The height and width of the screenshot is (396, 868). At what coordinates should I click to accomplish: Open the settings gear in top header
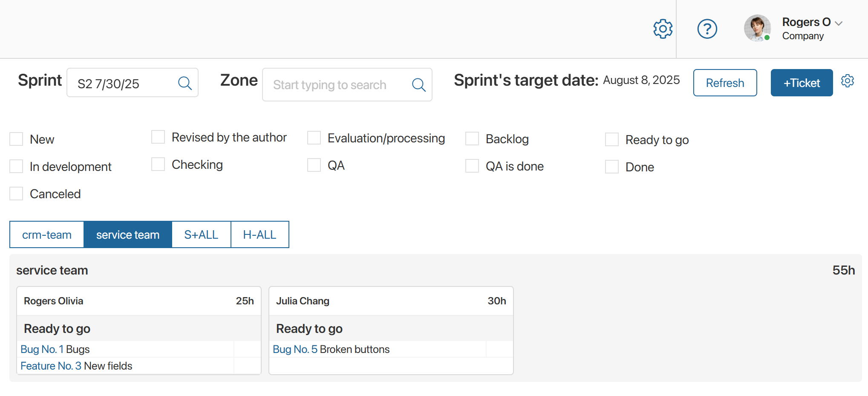click(x=663, y=29)
